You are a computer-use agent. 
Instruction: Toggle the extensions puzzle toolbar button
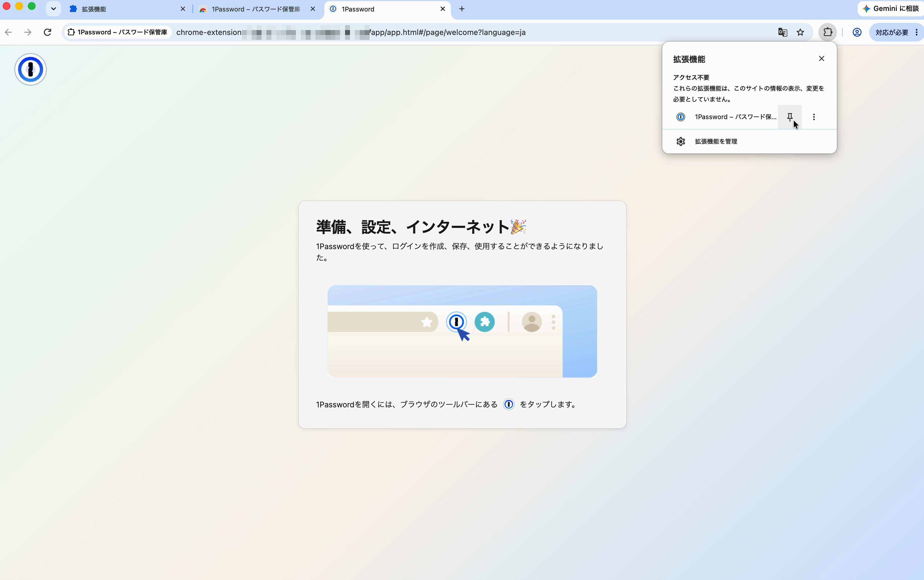tap(827, 32)
